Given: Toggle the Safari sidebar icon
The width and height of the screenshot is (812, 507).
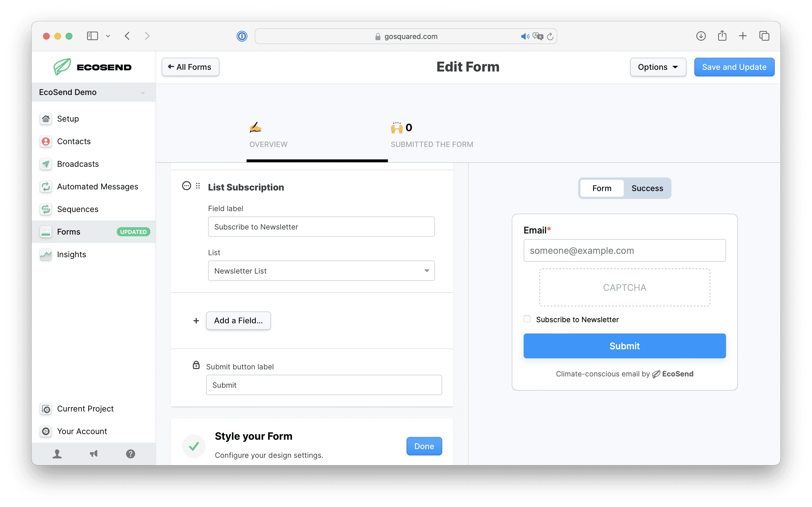Looking at the screenshot, I should coord(92,36).
